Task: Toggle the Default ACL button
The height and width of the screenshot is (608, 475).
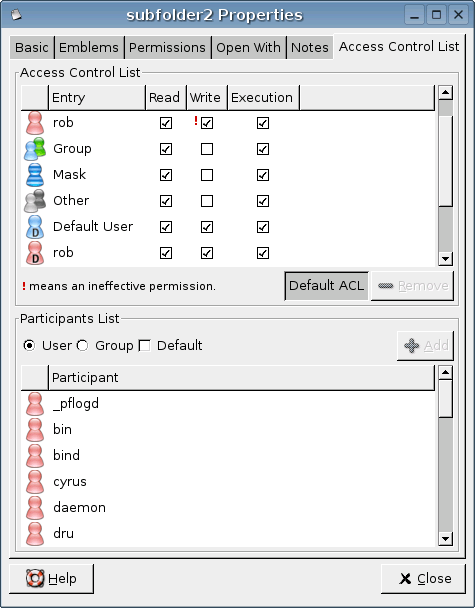Action: (326, 286)
